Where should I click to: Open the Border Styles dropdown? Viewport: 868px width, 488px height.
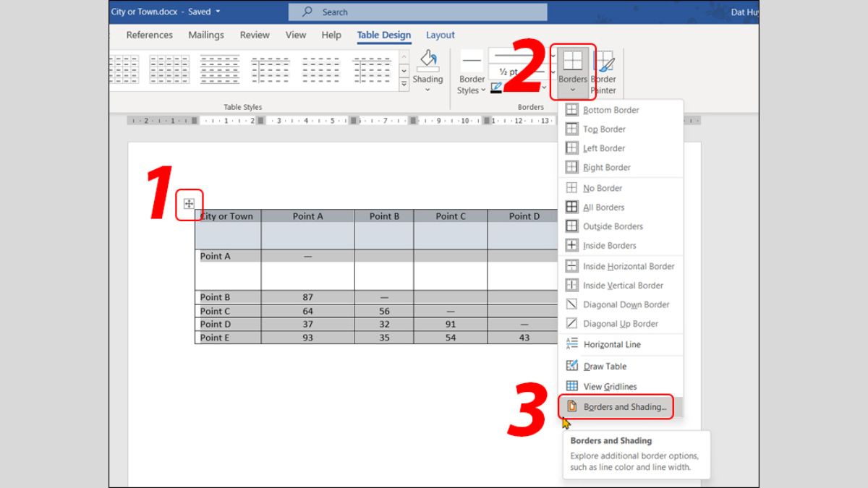[x=472, y=85]
